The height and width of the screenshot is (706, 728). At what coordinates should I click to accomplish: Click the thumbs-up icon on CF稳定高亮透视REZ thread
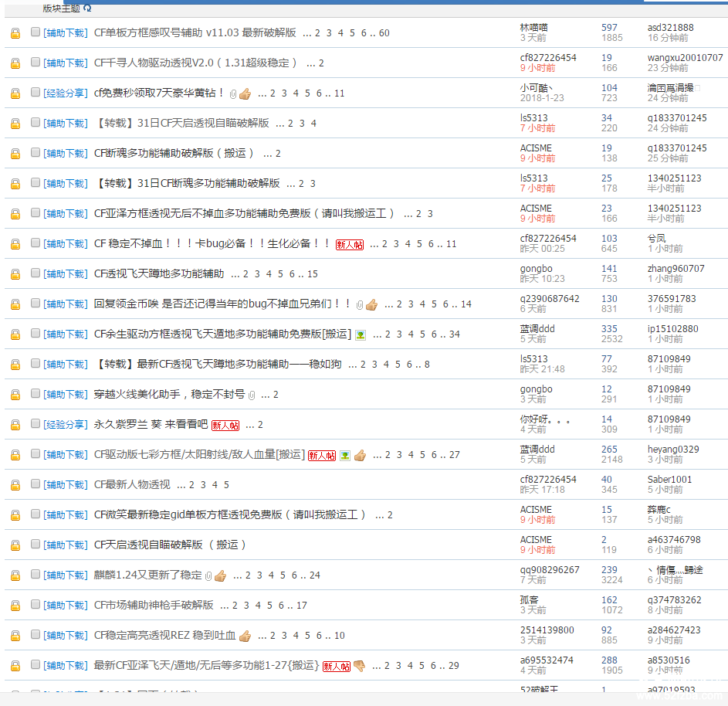click(x=245, y=636)
